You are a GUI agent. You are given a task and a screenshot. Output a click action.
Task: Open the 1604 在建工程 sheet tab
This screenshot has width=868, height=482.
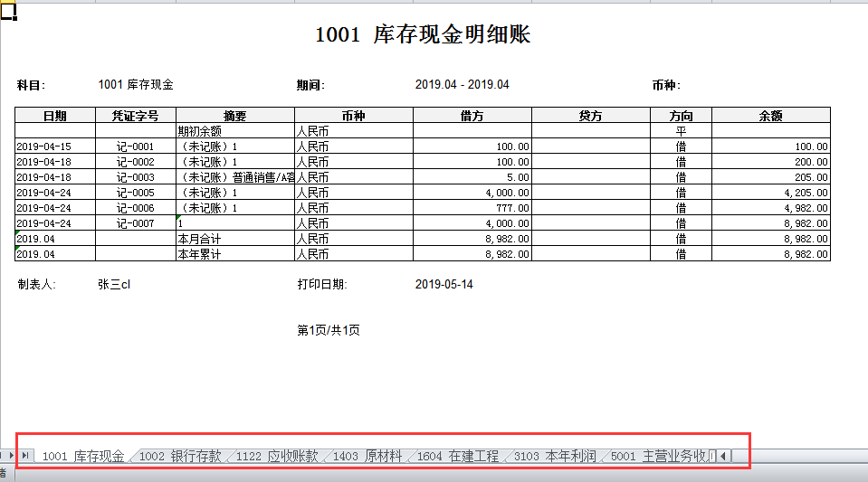pos(457,456)
